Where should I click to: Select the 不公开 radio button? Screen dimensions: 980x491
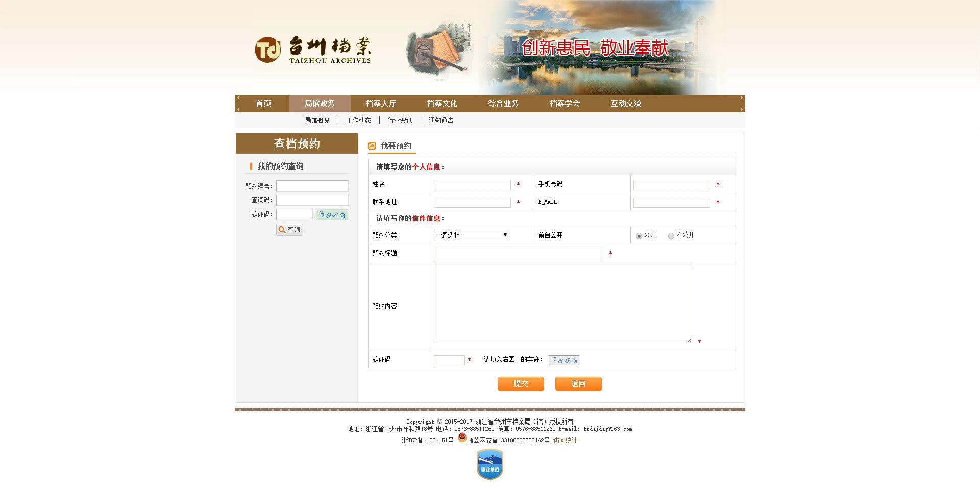click(x=671, y=236)
